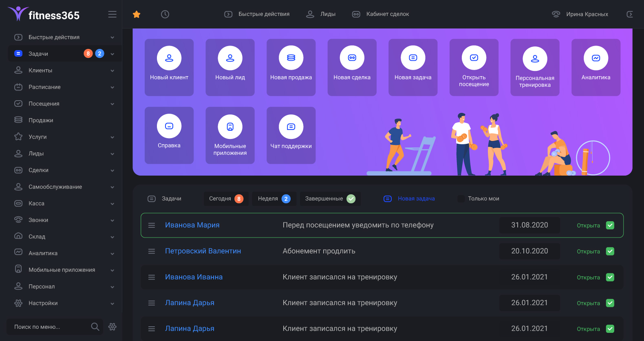Switch to the Неделя tasks tab
The image size is (644, 341).
(x=274, y=199)
